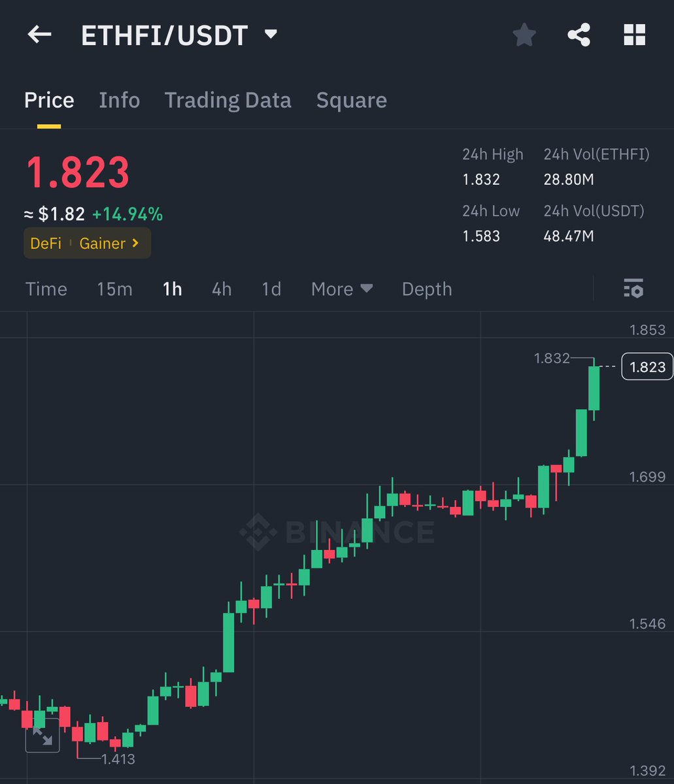Open the Square tab
Screen dimensions: 674x784
coord(351,99)
